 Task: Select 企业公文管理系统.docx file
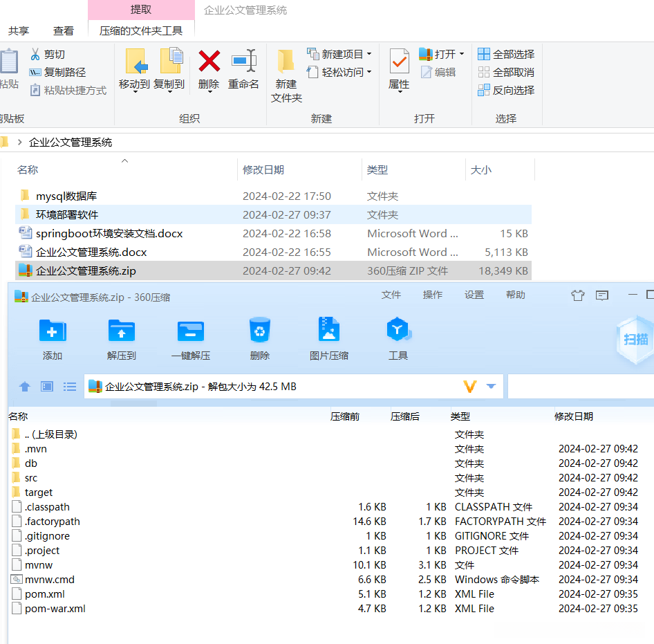point(273,252)
